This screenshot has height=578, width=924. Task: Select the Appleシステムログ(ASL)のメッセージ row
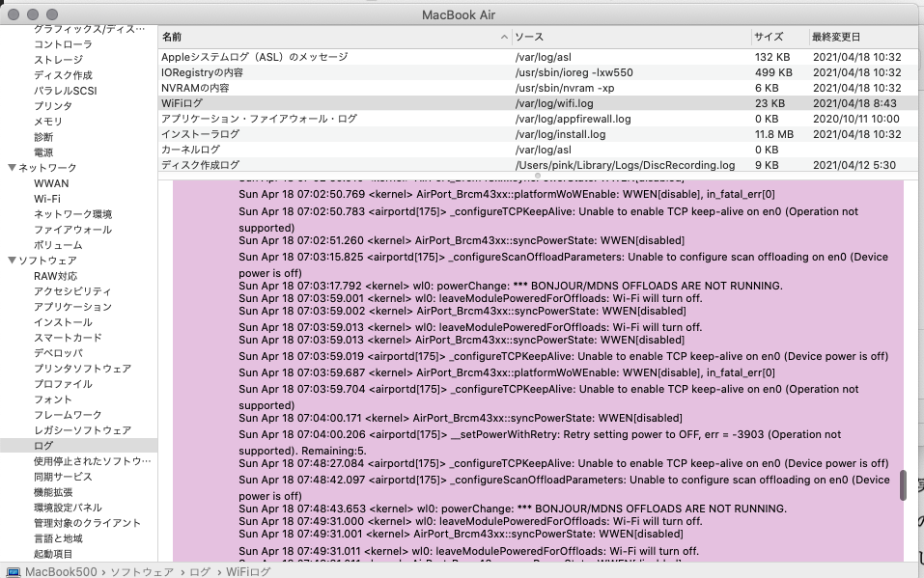pos(538,57)
